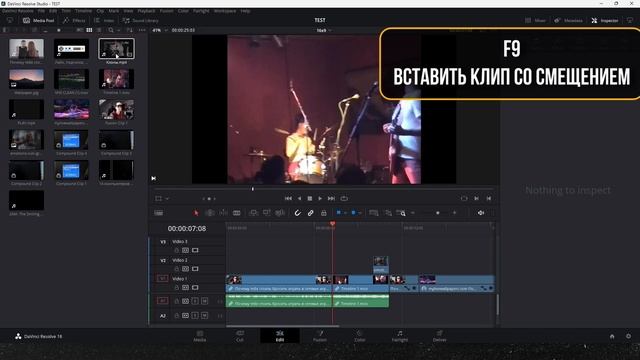This screenshot has height=360, width=640.
Task: Open the Index panel
Action: (104, 20)
